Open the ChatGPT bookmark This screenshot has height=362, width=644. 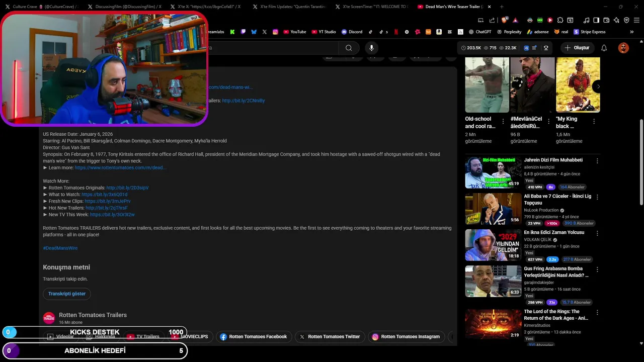click(479, 32)
